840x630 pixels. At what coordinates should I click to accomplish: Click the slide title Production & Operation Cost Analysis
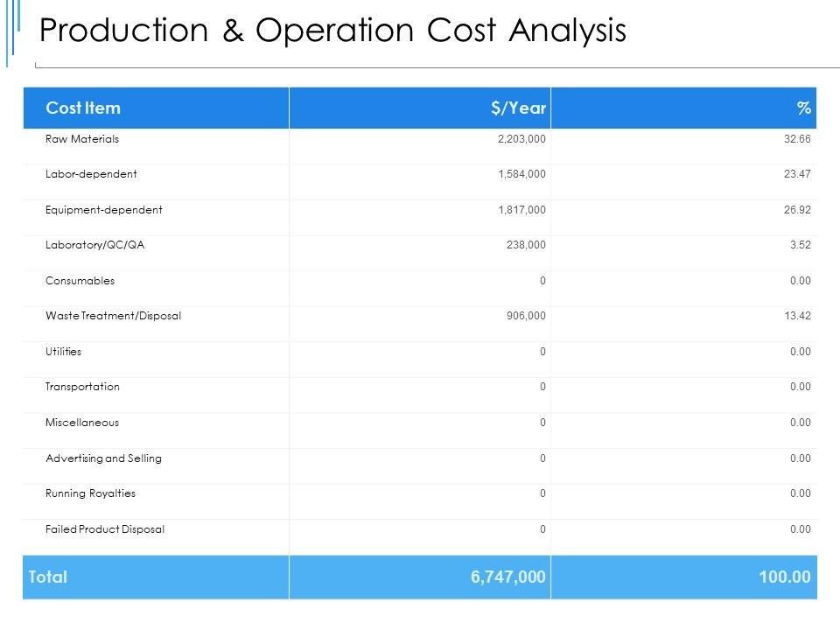[333, 31]
